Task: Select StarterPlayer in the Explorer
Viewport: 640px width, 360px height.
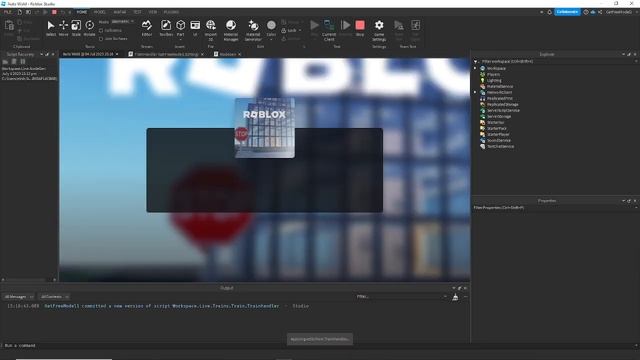Action: click(x=498, y=134)
